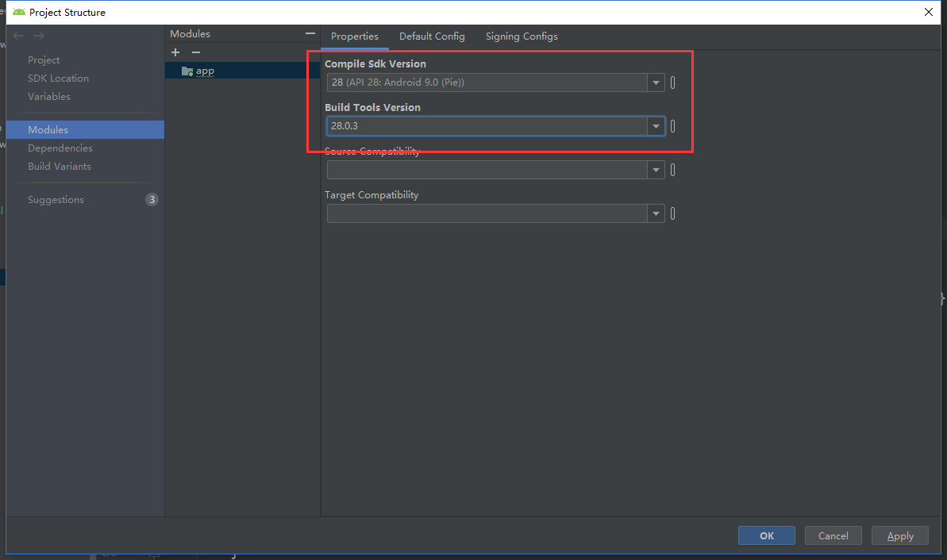Dismiss dialog with Cancel button
This screenshot has width=947, height=560.
pos(833,536)
